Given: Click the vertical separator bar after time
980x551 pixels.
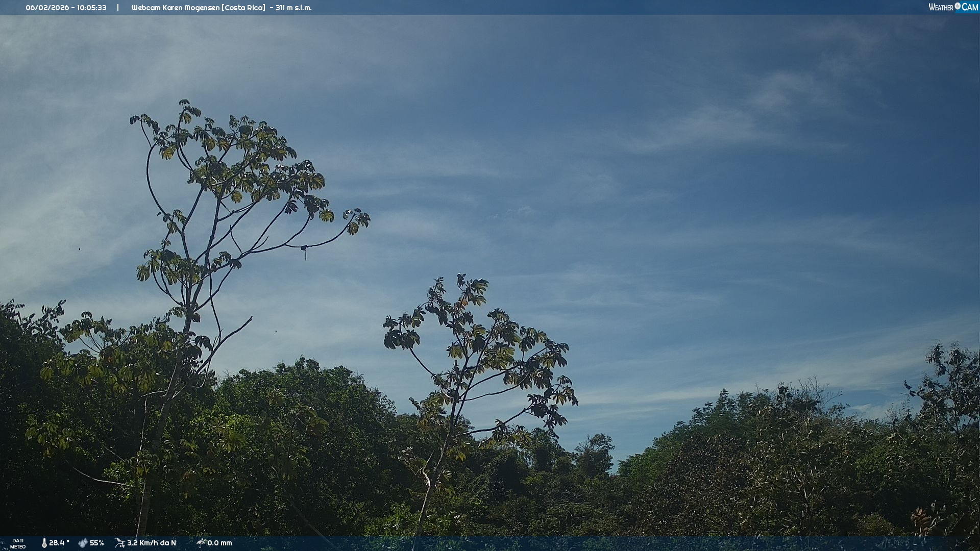Looking at the screenshot, I should coord(118,8).
